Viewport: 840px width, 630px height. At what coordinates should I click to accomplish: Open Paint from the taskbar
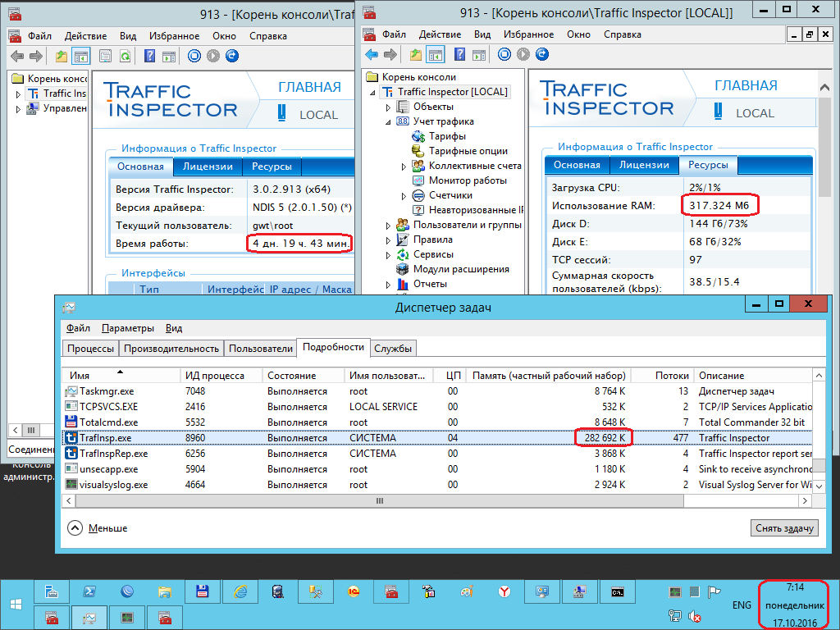pos(467,592)
